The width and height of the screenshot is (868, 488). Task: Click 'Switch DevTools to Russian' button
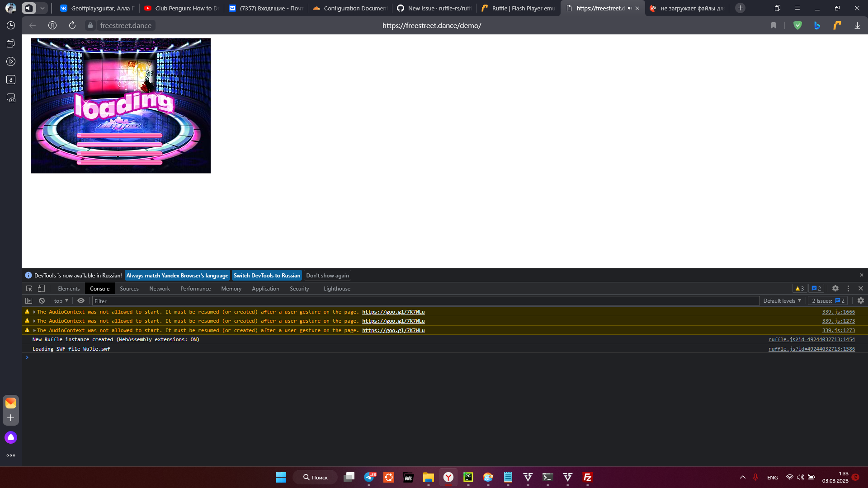pyautogui.click(x=267, y=275)
